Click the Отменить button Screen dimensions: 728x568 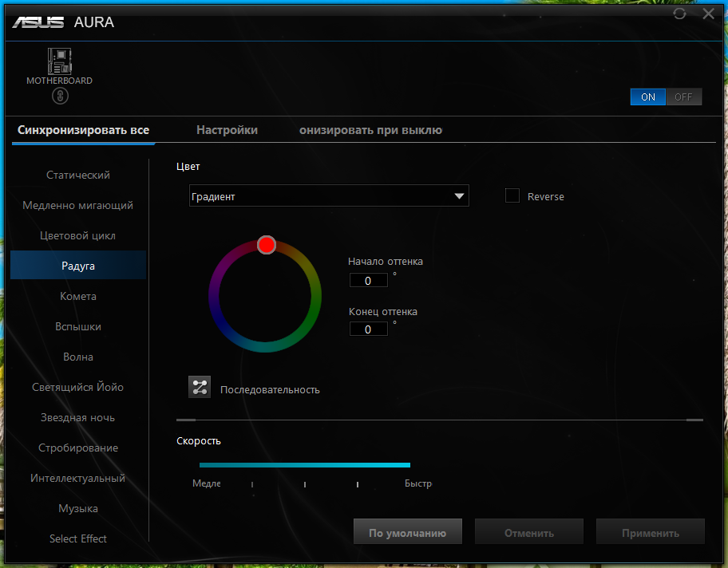click(x=528, y=532)
